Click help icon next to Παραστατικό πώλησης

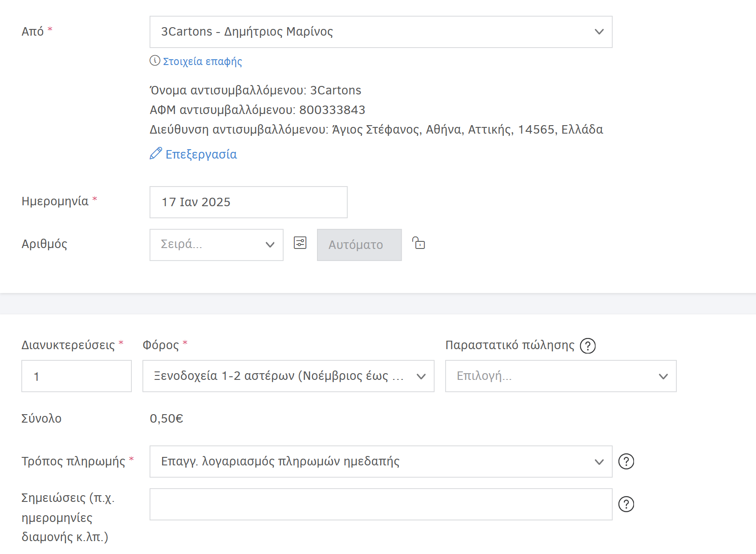[x=588, y=346]
